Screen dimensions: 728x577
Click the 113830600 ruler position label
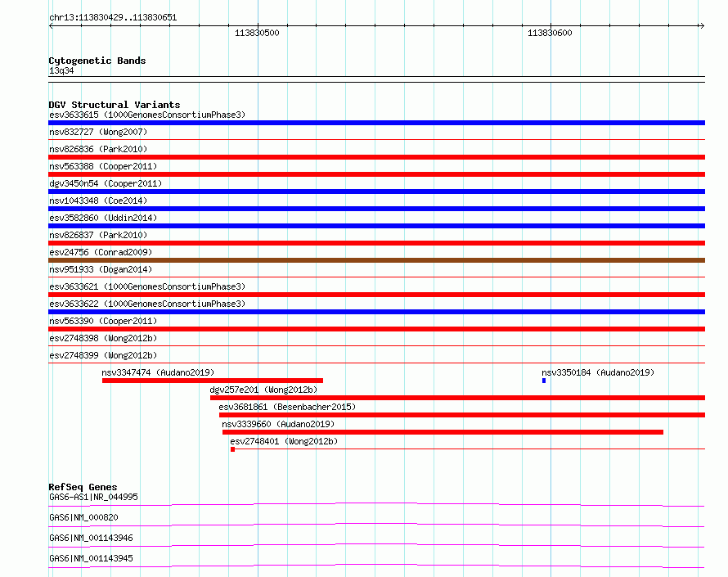[550, 33]
